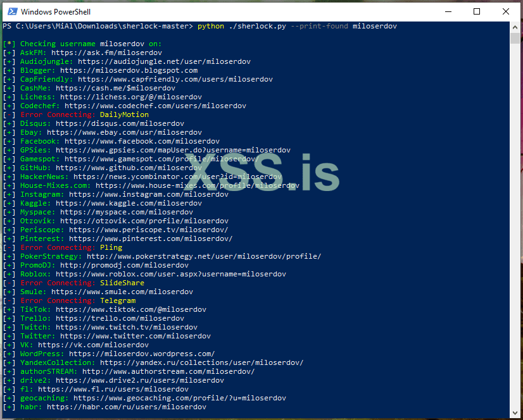Click the Lichess lichess.org URL
Screen dimensions: 523x420
point(130,97)
